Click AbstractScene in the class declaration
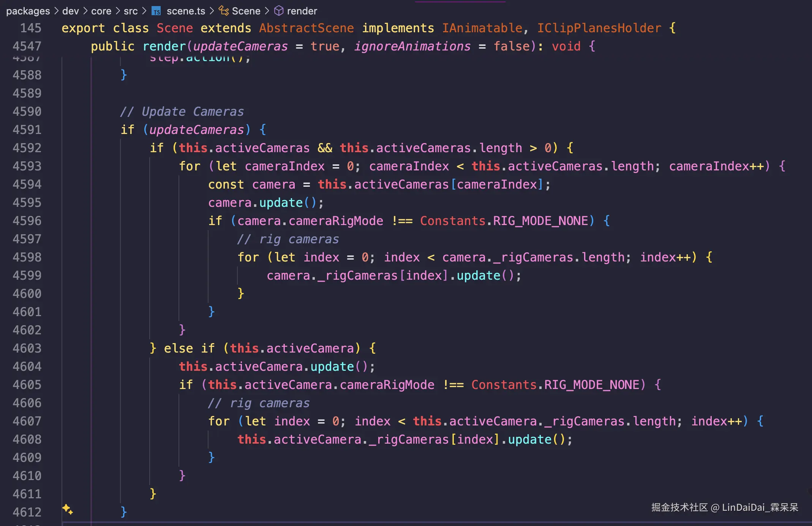The height and width of the screenshot is (526, 812). (306, 28)
